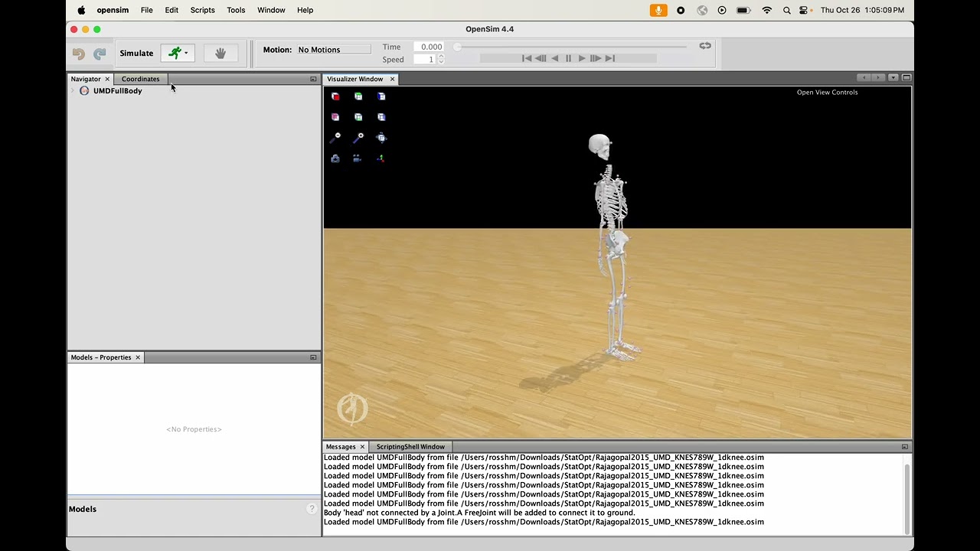Select UMDFullBody model in Navigator
980x551 pixels.
(117, 91)
